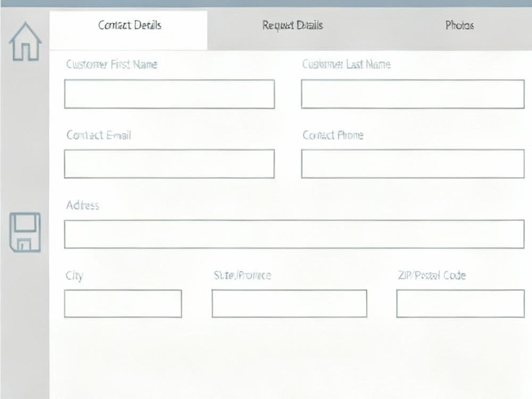Screen dimensions: 532x399
Task: Click the "Address" label text
Action: pos(83,205)
